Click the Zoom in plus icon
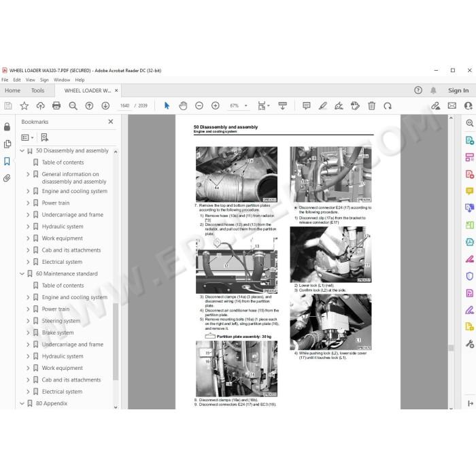Viewport: 476px width, 476px height. [216, 105]
